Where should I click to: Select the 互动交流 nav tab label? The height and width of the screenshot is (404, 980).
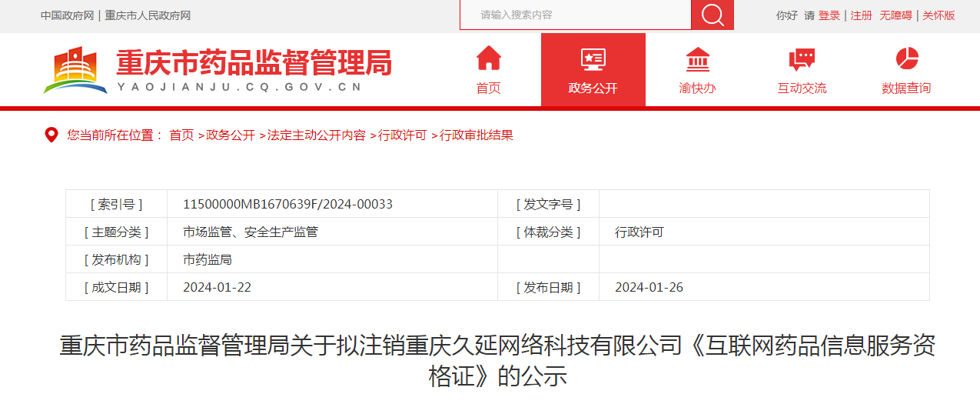point(802,88)
